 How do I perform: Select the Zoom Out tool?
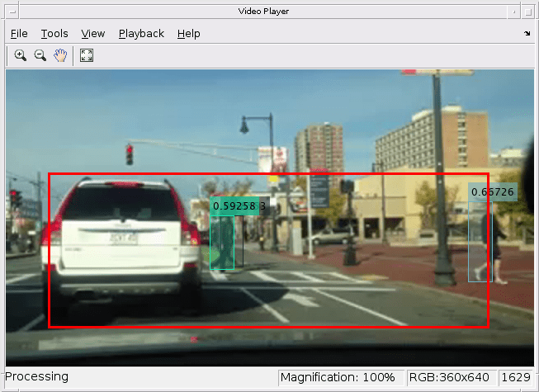click(40, 55)
